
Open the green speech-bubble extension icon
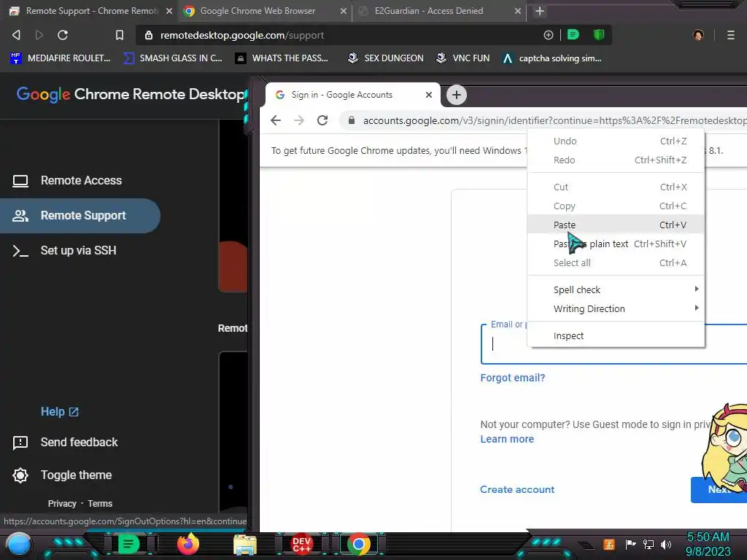[573, 34]
